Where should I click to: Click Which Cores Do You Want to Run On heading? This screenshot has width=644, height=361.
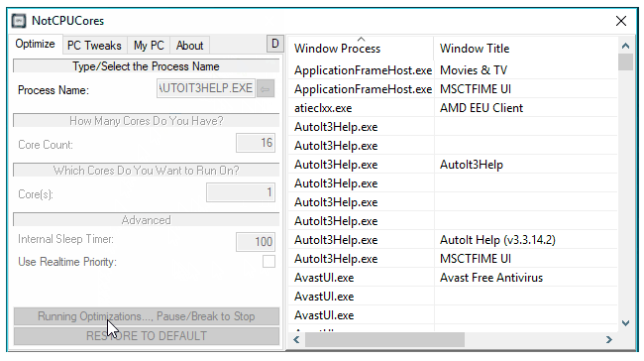[x=147, y=171]
